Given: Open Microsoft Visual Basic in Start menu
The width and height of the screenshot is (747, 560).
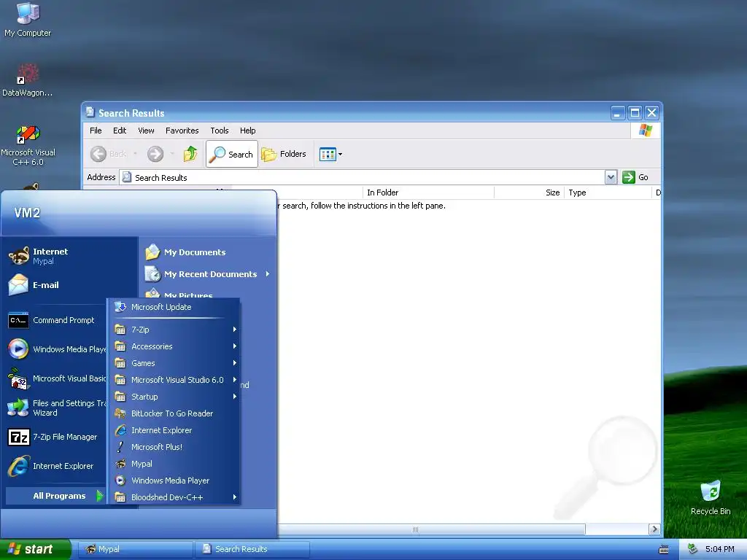Looking at the screenshot, I should coord(56,378).
